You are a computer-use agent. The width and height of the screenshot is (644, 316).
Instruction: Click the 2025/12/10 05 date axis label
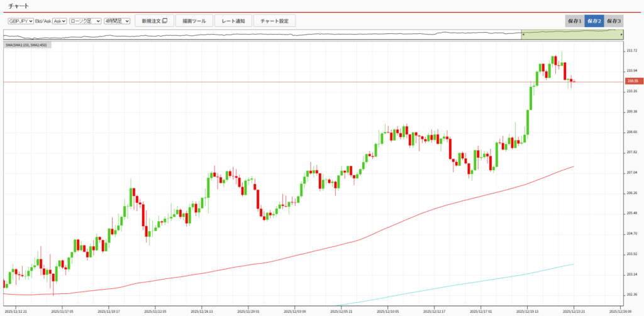click(388, 310)
